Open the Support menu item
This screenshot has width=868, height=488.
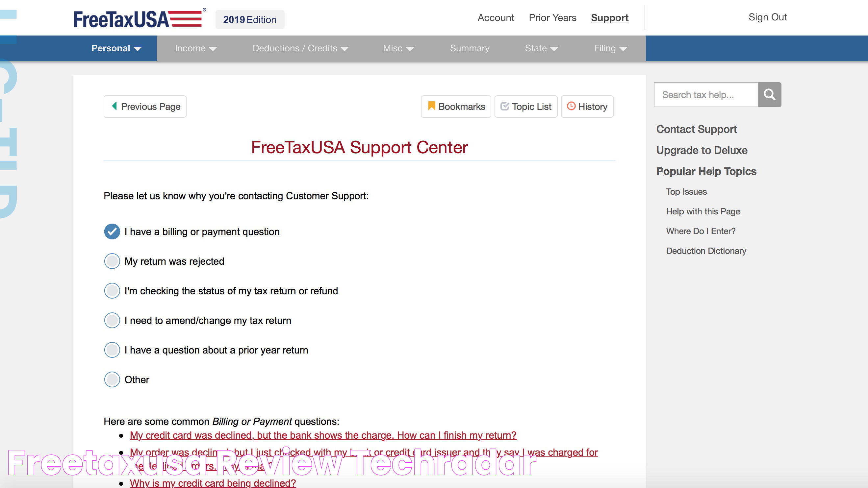click(x=609, y=17)
